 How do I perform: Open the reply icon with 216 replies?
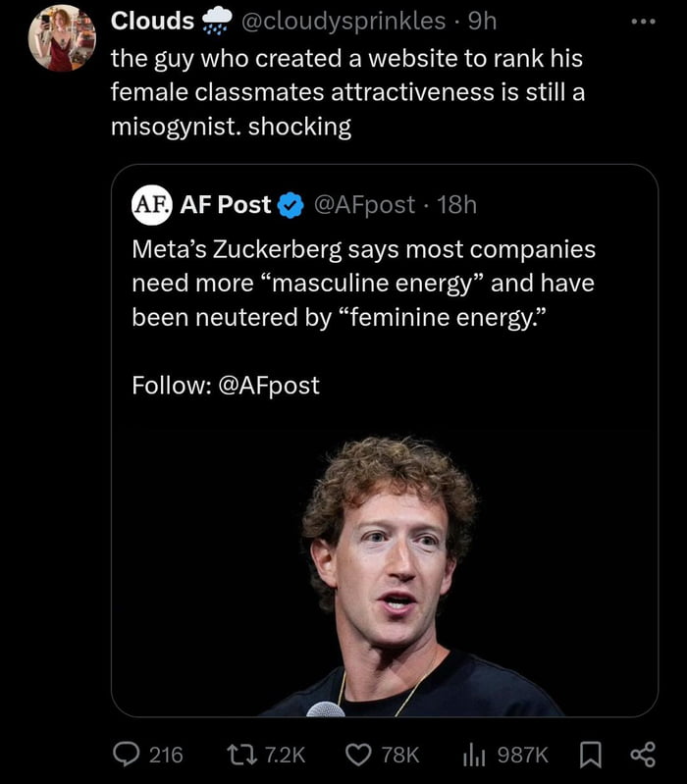128,754
